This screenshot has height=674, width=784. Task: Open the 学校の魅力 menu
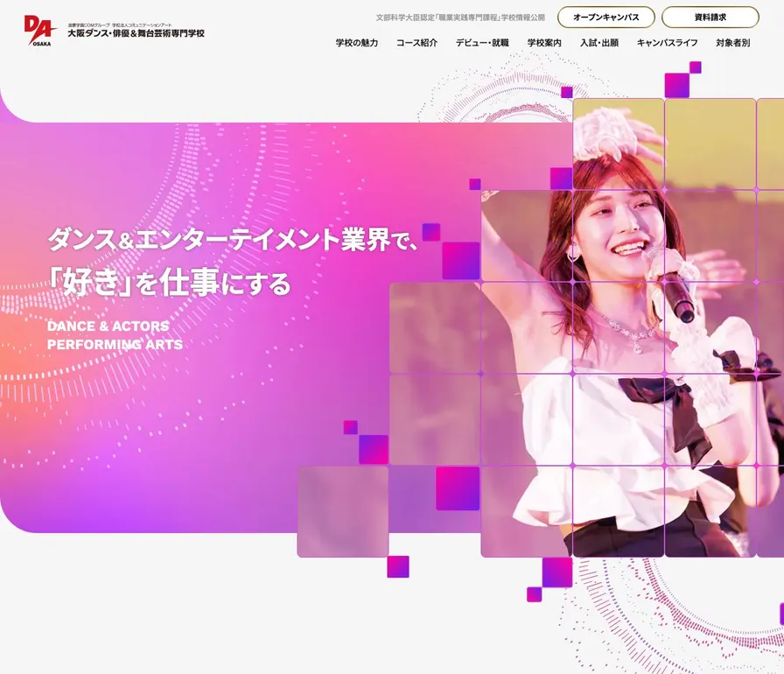356,43
